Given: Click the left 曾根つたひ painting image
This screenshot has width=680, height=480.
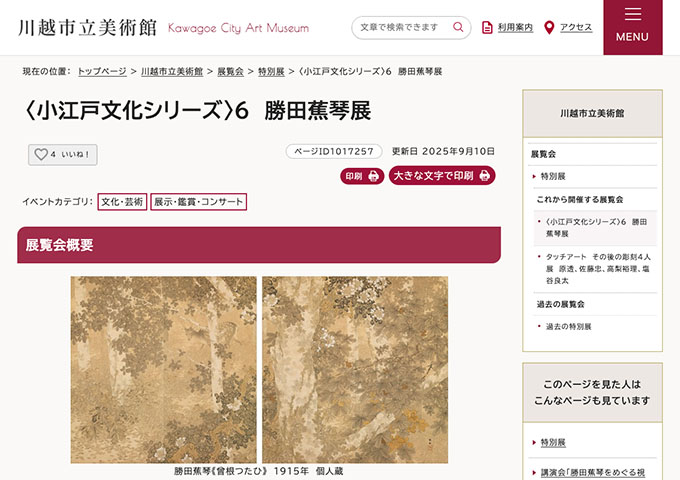Looking at the screenshot, I should coord(164,369).
